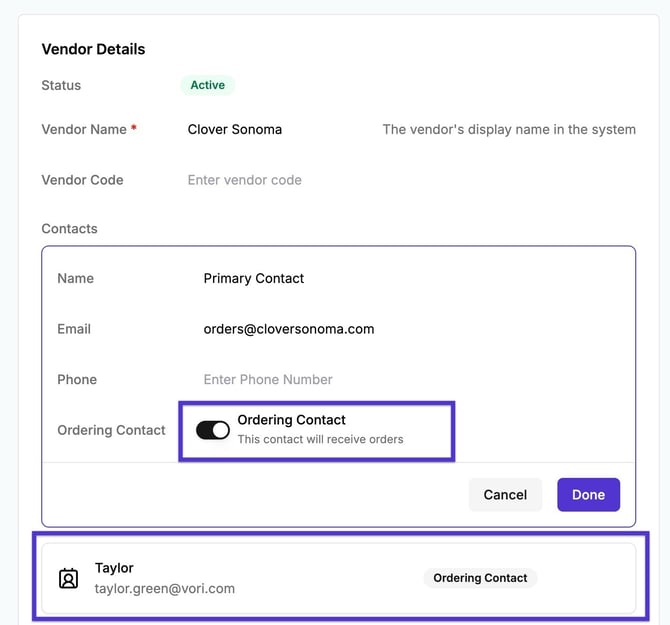Click the taylor.green@vori.com email address
This screenshot has height=625, width=670.
click(165, 588)
